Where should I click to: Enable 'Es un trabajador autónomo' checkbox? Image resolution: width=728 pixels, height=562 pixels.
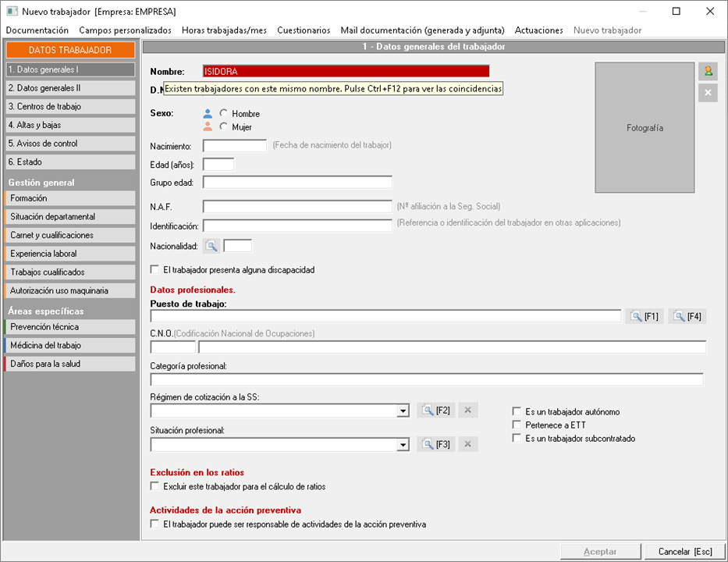[517, 411]
